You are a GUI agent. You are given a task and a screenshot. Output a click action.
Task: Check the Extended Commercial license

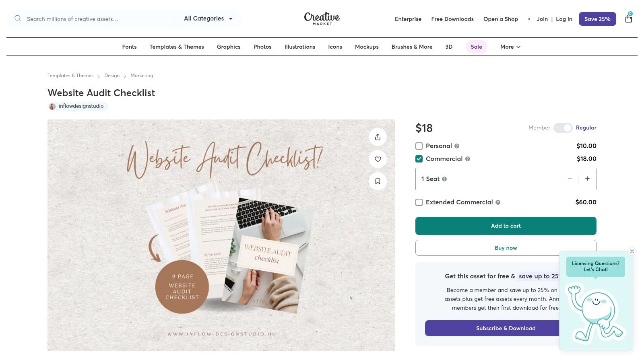419,202
